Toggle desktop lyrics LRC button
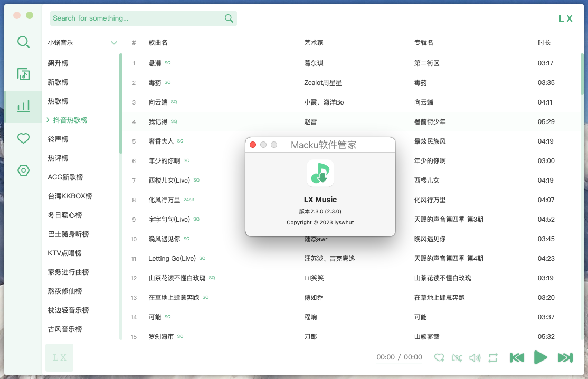 click(x=457, y=358)
